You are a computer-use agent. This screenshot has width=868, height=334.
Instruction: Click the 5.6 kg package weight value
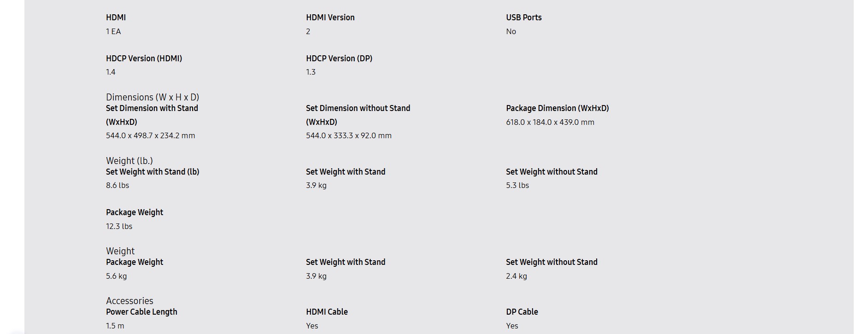click(116, 276)
